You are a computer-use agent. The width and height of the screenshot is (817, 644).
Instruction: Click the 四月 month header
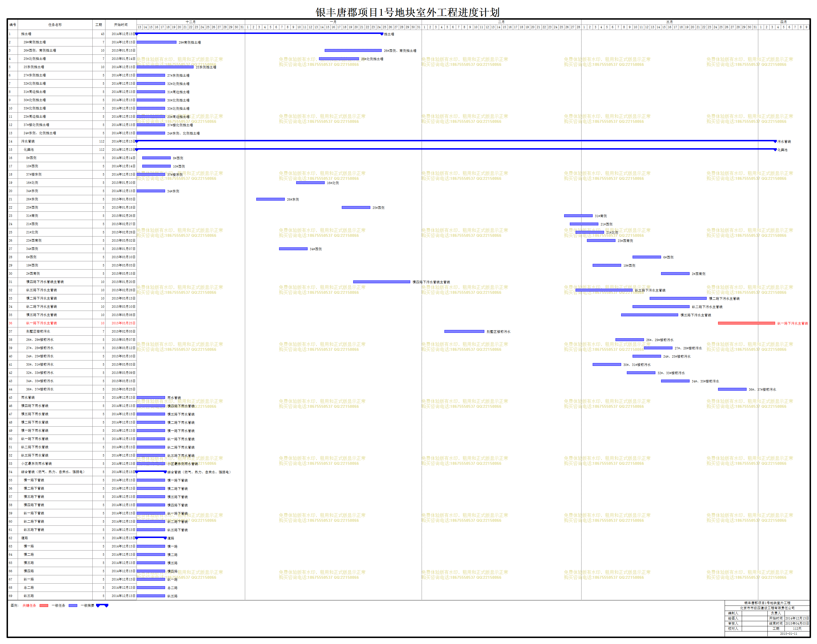coord(783,22)
